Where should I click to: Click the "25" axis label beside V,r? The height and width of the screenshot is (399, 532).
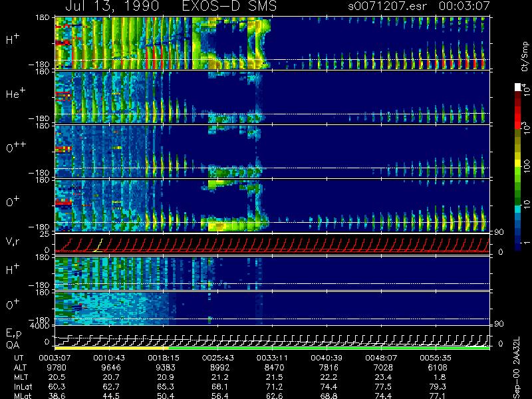[46, 234]
